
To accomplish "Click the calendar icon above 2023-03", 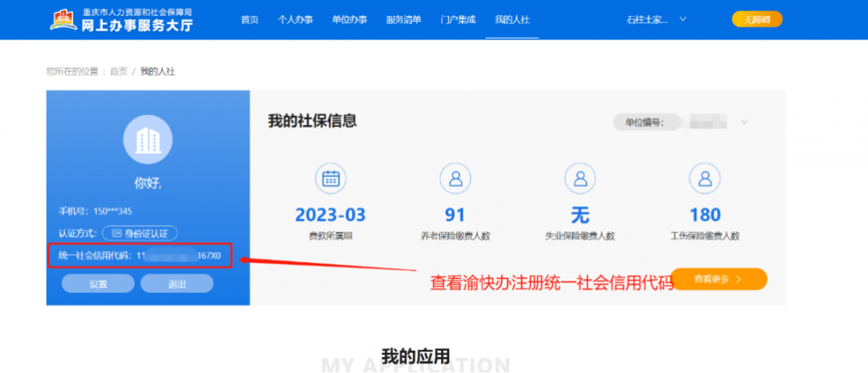I will (330, 178).
